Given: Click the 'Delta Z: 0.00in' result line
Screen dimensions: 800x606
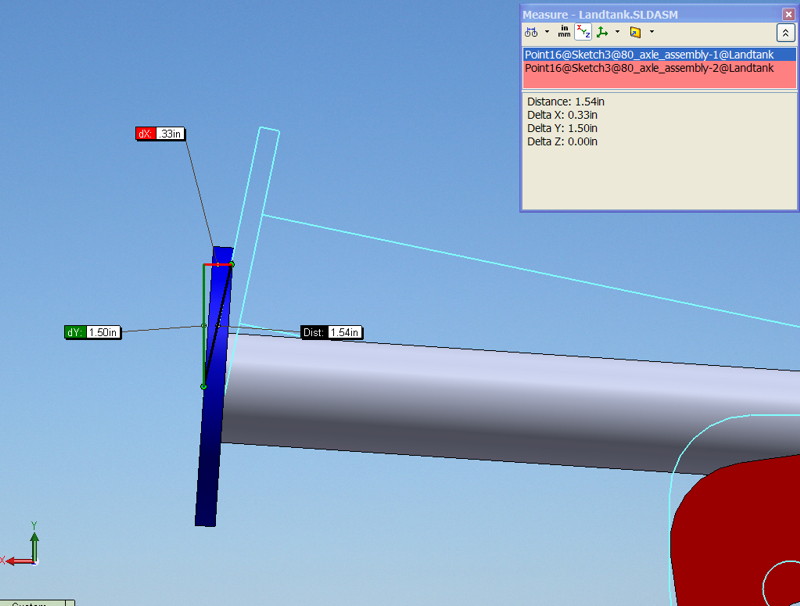Looking at the screenshot, I should click(x=562, y=141).
